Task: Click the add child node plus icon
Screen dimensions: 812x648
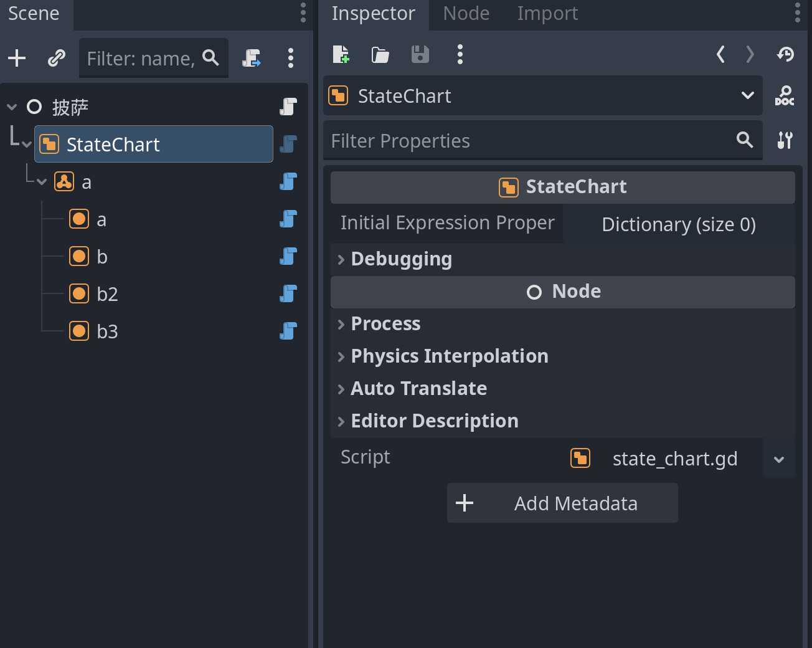Action: pyautogui.click(x=17, y=59)
